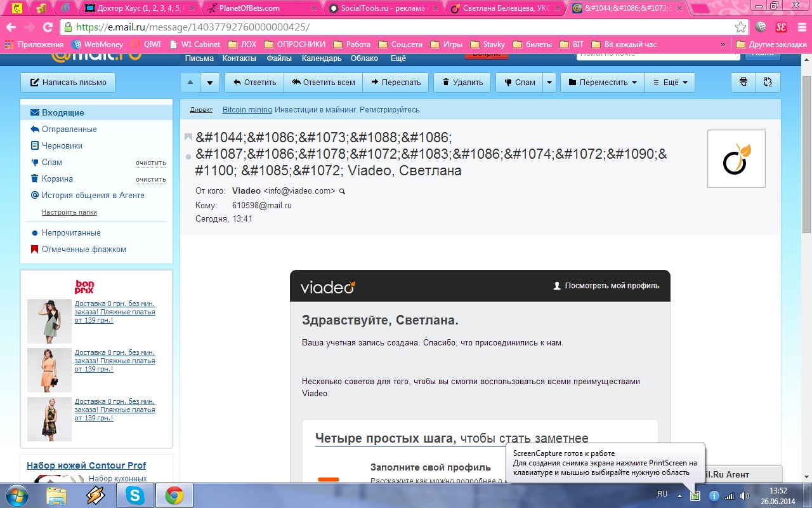Open the ОПРОСНИКИ bookmarks folder
Image resolution: width=812 pixels, height=508 pixels.
[x=294, y=44]
